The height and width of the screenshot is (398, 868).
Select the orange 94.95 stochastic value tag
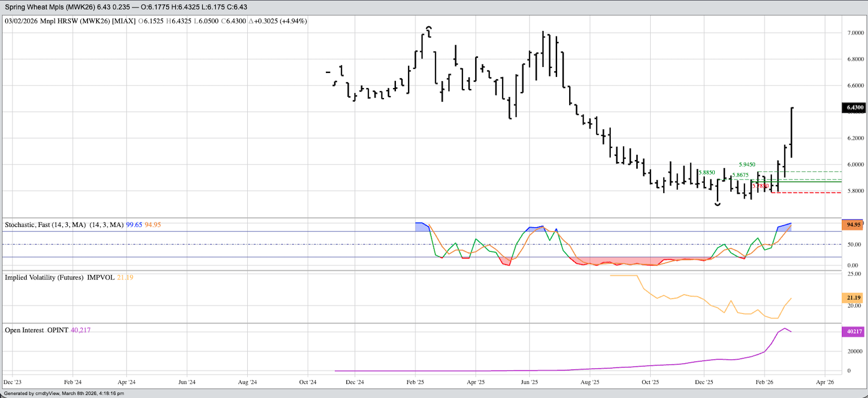point(853,225)
